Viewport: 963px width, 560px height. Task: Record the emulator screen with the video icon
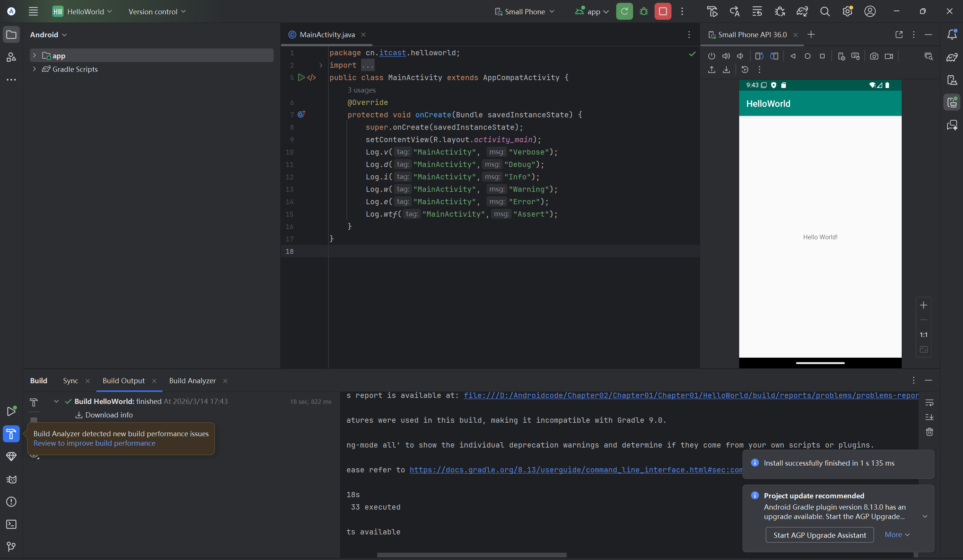tap(889, 56)
